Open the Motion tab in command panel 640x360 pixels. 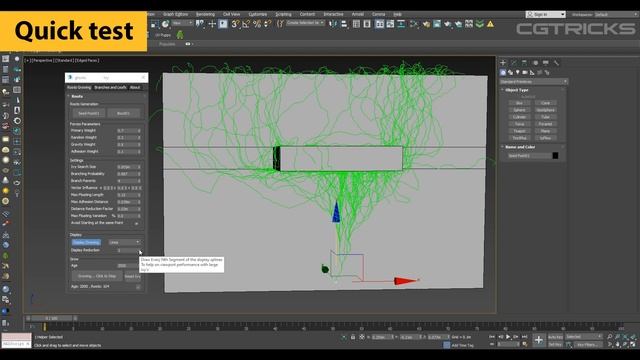click(x=535, y=63)
